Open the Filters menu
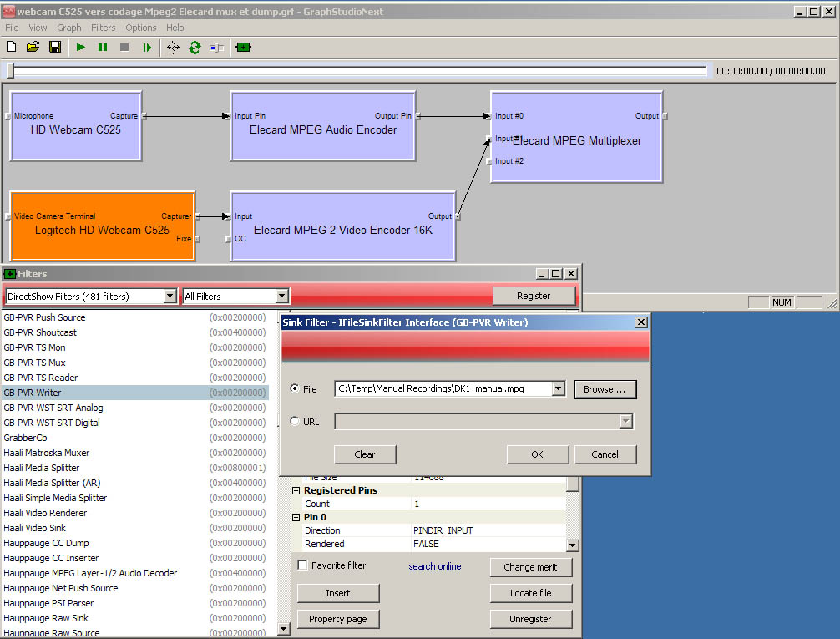840x639 pixels. click(x=103, y=28)
